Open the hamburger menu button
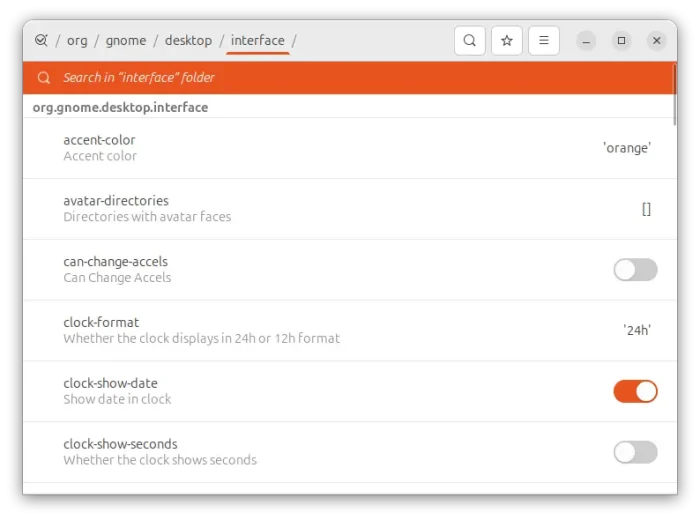 [x=543, y=41]
